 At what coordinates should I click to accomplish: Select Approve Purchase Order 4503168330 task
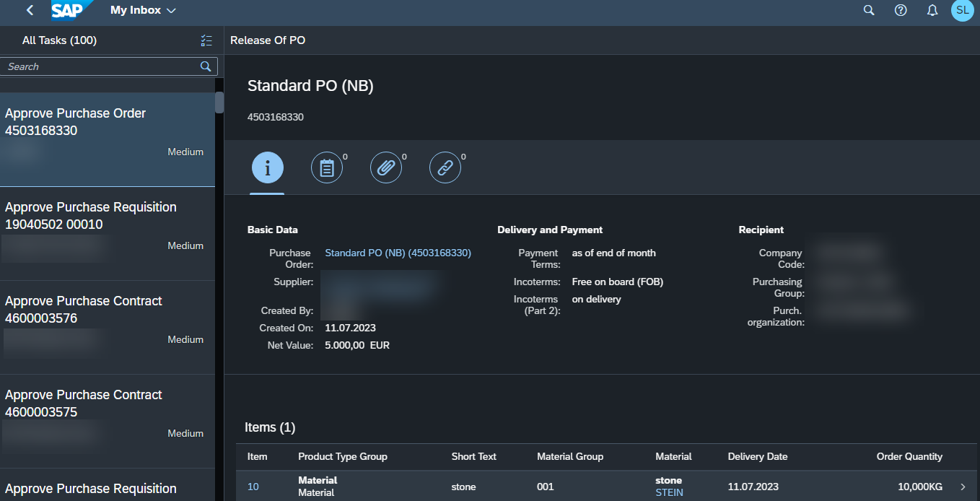tap(108, 139)
